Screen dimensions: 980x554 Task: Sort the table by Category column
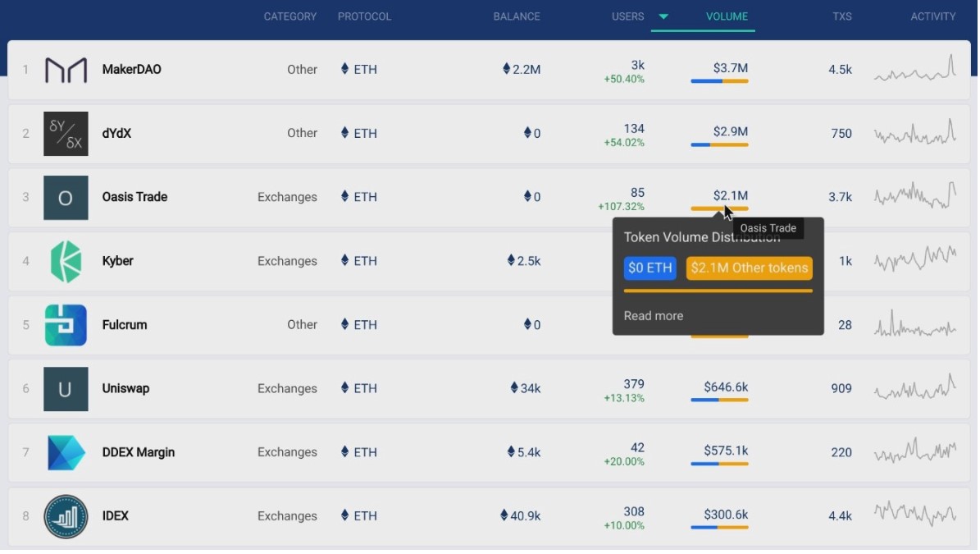290,17
